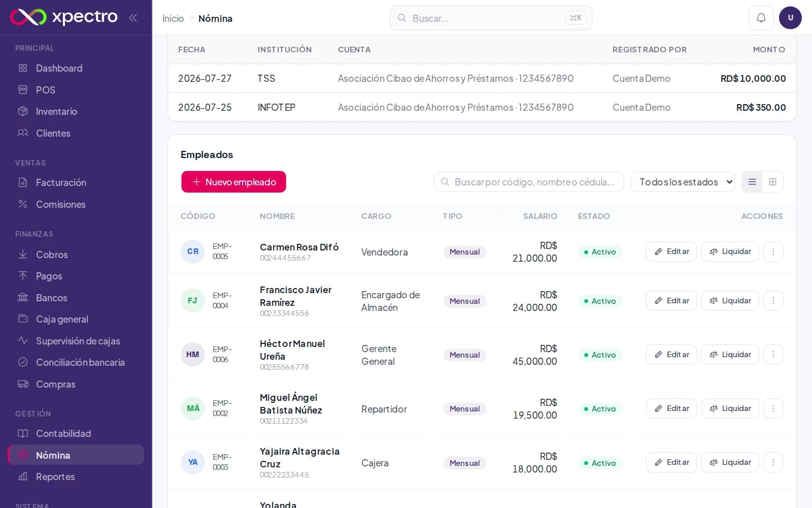Open more actions for Miguel Ángel Batista

point(773,408)
